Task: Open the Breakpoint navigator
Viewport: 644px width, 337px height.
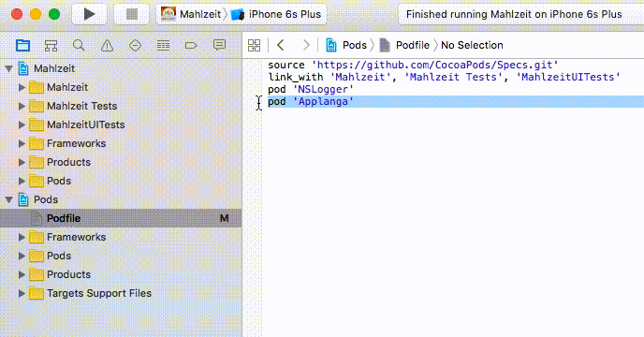Action: [191, 45]
